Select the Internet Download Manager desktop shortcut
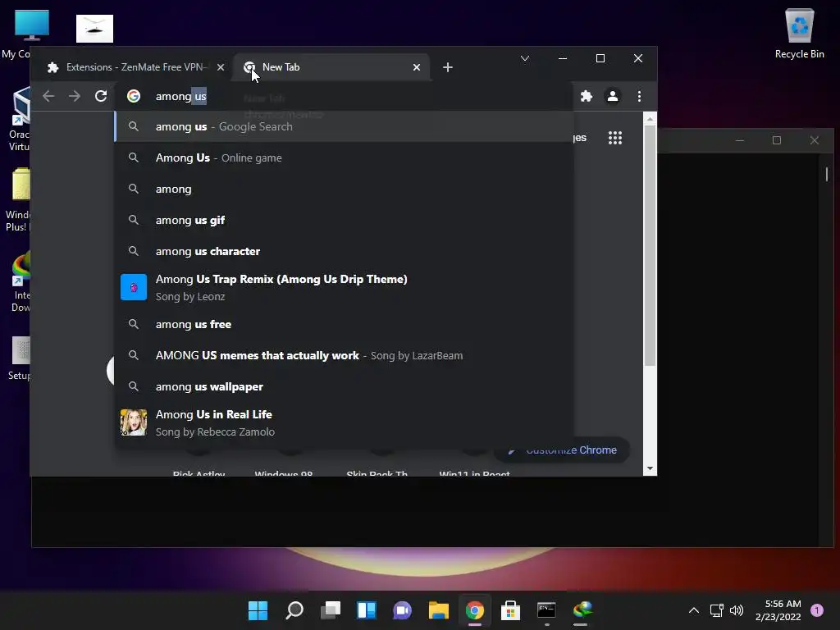The width and height of the screenshot is (840, 630). click(21, 282)
